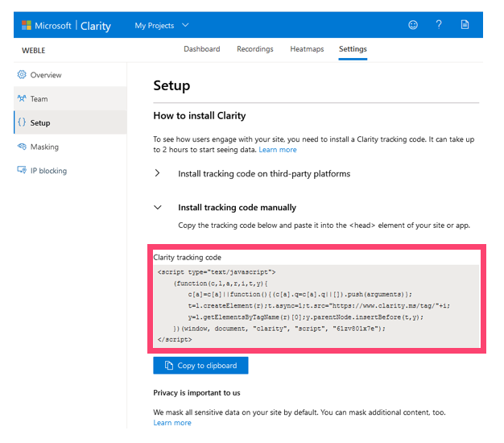Collapse Install tracking code manually chevron
Image resolution: width=504 pixels, height=443 pixels.
pos(158,208)
